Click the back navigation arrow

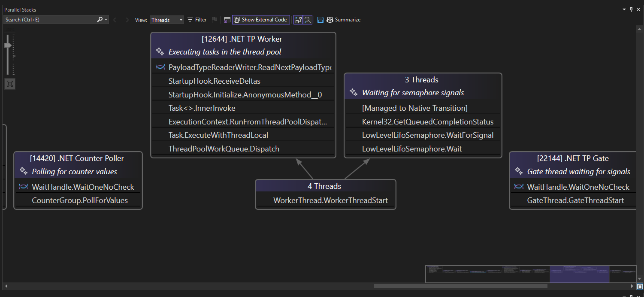116,20
